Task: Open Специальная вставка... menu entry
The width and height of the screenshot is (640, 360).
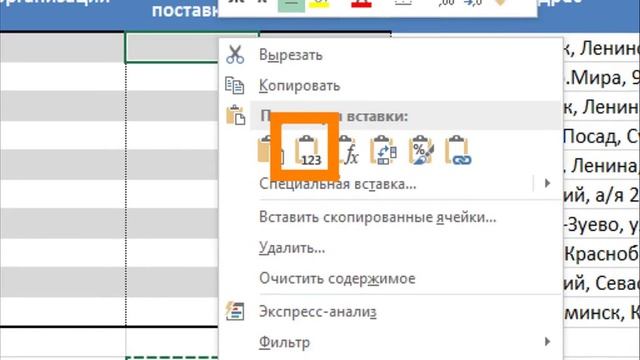Action: click(338, 184)
